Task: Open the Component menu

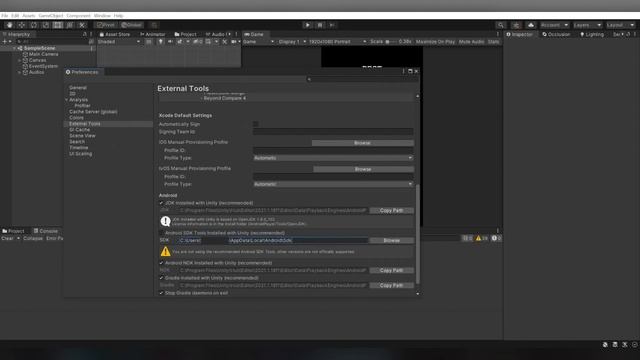Action: click(x=78, y=16)
